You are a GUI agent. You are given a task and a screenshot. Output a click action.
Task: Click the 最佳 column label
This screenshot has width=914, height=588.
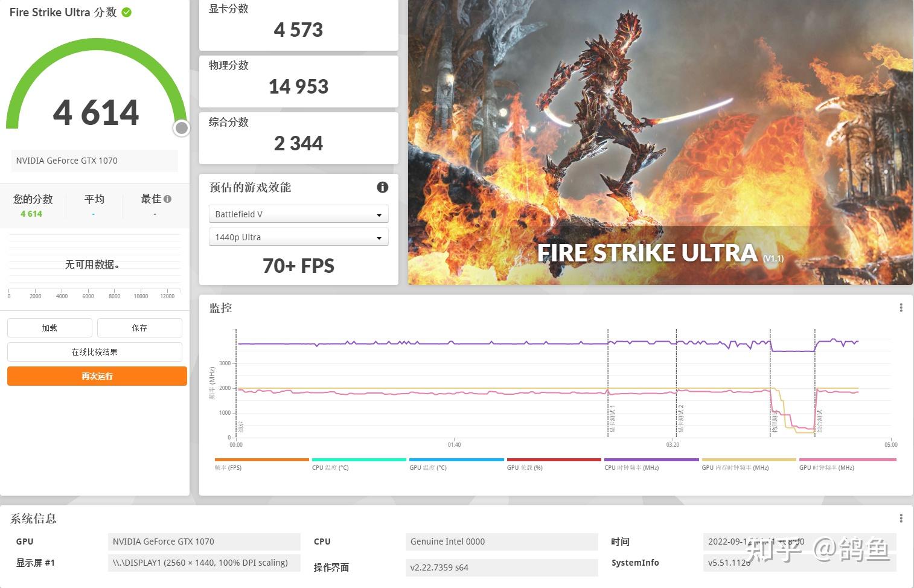click(151, 199)
